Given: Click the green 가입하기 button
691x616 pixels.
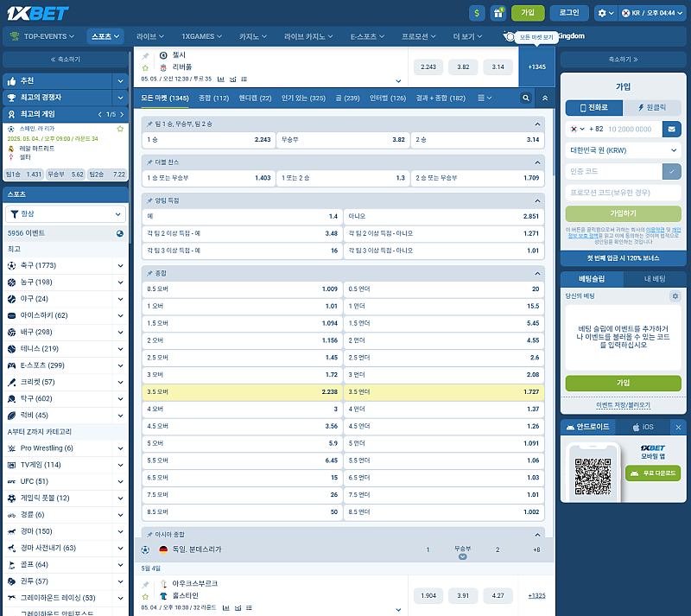Looking at the screenshot, I should point(623,213).
